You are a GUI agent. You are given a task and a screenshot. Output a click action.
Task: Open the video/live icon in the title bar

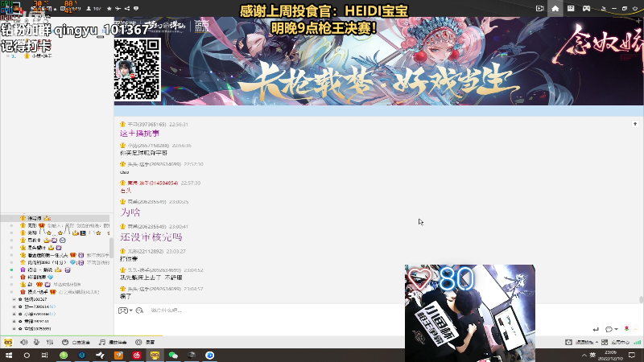pyautogui.click(x=539, y=8)
